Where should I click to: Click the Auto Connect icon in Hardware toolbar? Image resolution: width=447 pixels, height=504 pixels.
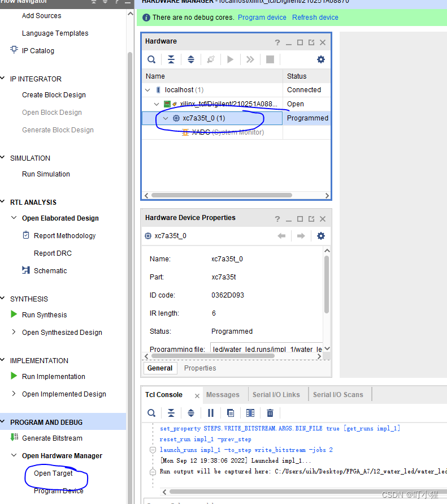[211, 59]
